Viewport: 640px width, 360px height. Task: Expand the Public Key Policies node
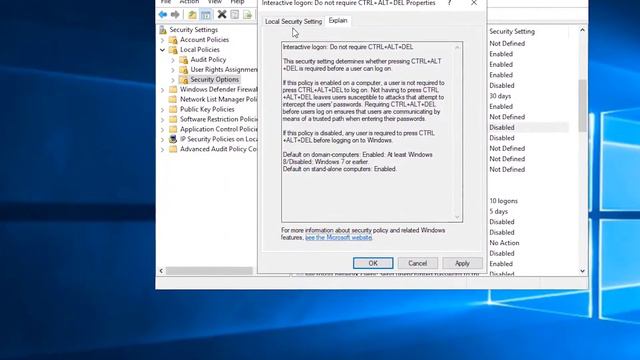(x=162, y=110)
